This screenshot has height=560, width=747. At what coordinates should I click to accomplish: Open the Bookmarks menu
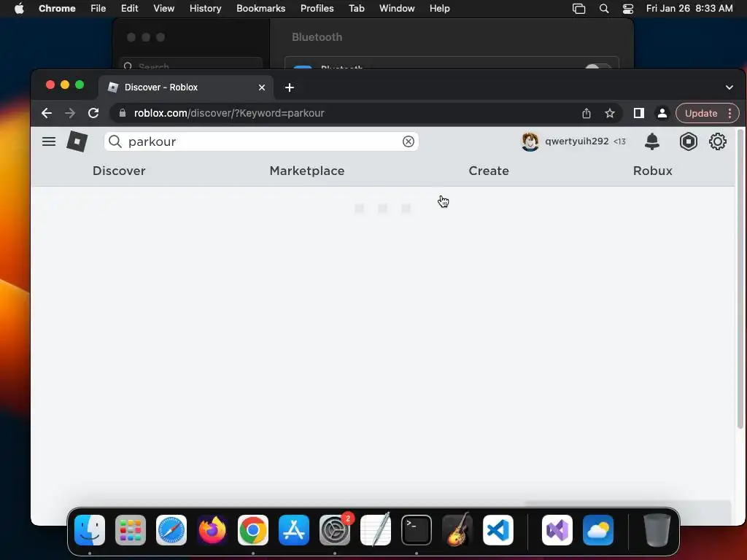(x=261, y=9)
